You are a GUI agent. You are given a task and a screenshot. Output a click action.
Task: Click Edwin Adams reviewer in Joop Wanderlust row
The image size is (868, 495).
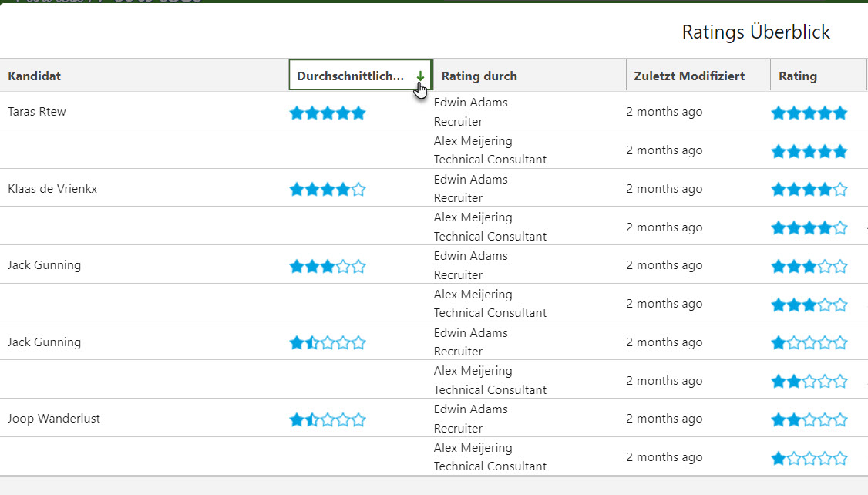point(470,409)
